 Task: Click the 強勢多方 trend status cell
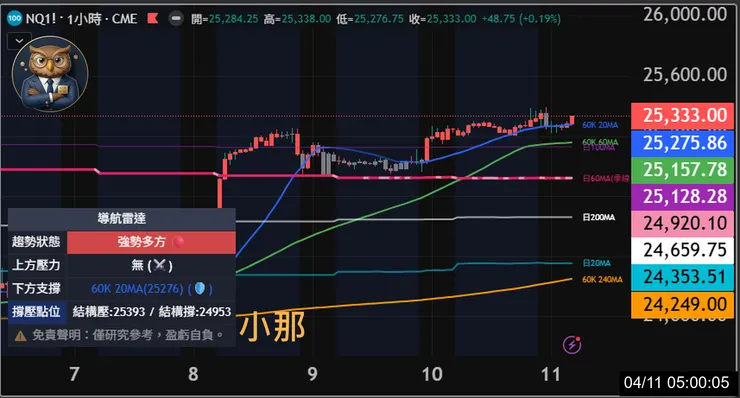coord(151,242)
